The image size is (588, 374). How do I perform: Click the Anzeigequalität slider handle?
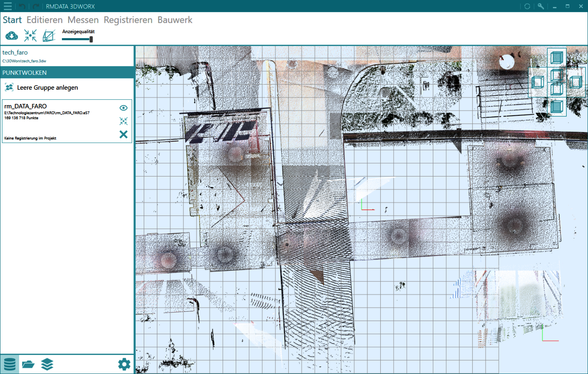pos(91,39)
